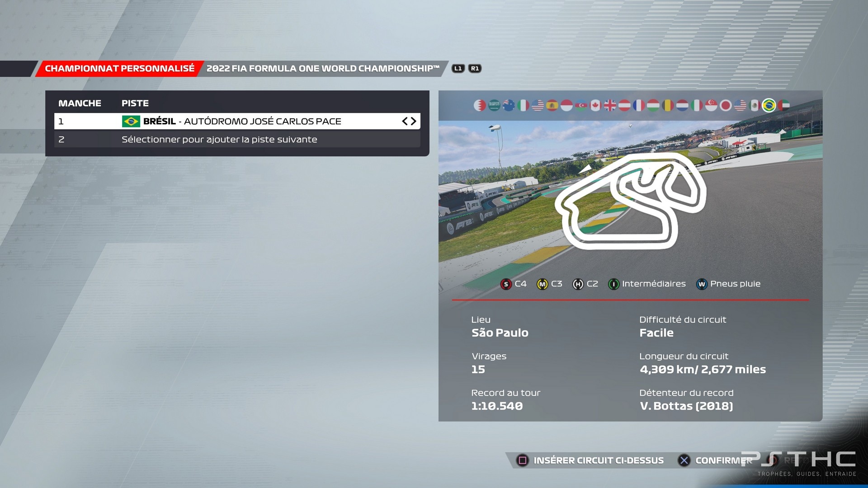Select the Australia flag circuit icon
The width and height of the screenshot is (868, 488).
tap(509, 105)
